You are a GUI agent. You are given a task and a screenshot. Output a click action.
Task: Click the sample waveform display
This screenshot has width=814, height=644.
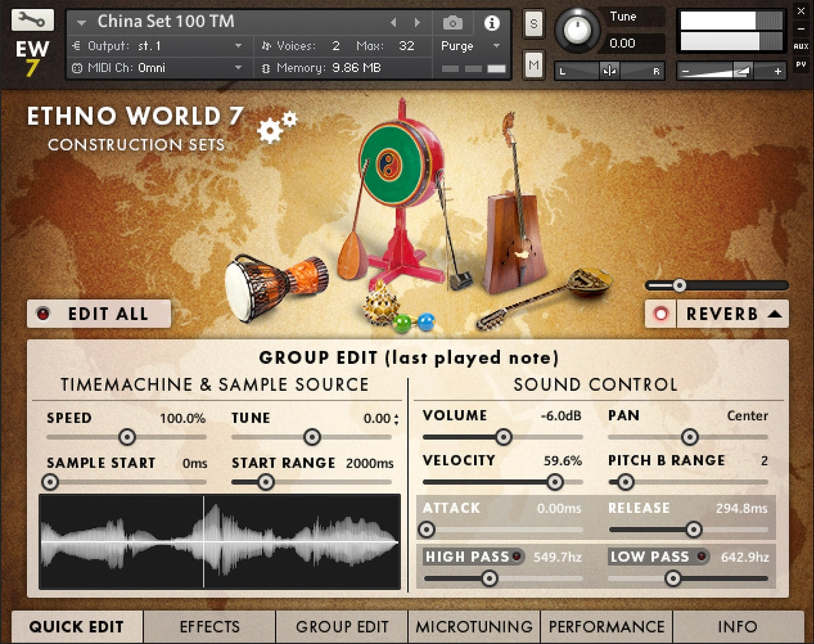pos(220,542)
